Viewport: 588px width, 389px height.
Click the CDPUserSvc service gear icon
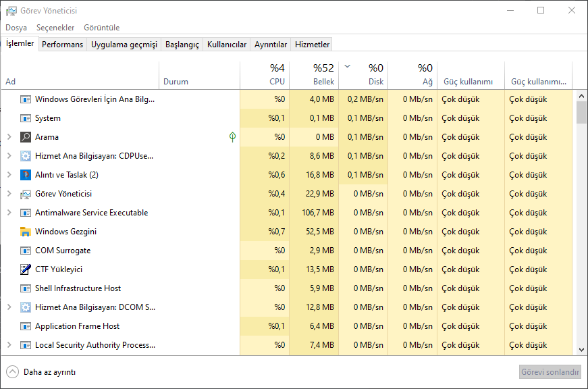click(26, 156)
